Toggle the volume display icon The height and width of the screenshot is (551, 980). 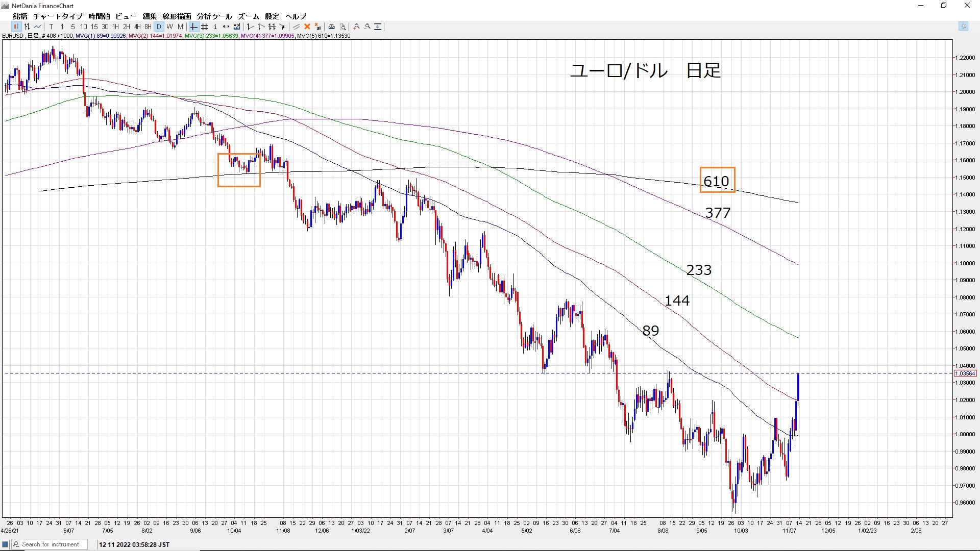coord(237,27)
